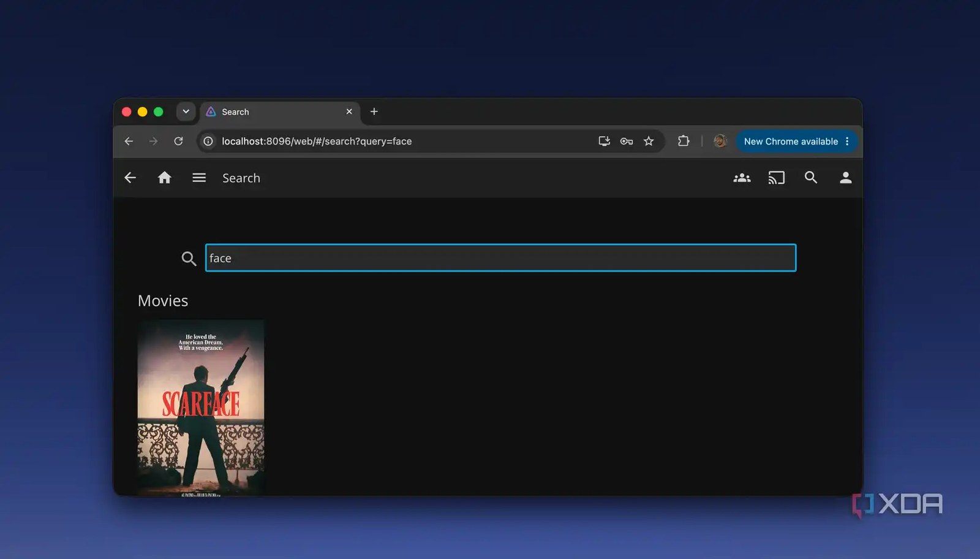Open Chrome three-dot menu
Screen dimensions: 980x559
tap(847, 141)
